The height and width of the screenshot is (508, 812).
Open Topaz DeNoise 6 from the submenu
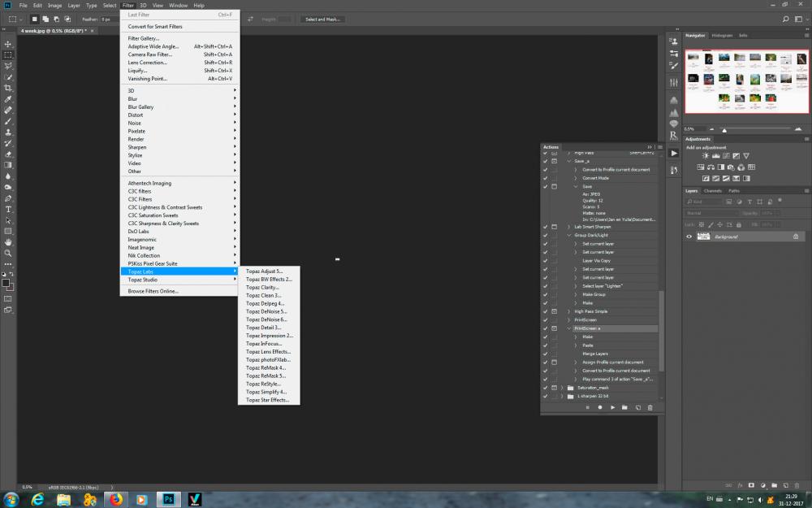coord(269,319)
